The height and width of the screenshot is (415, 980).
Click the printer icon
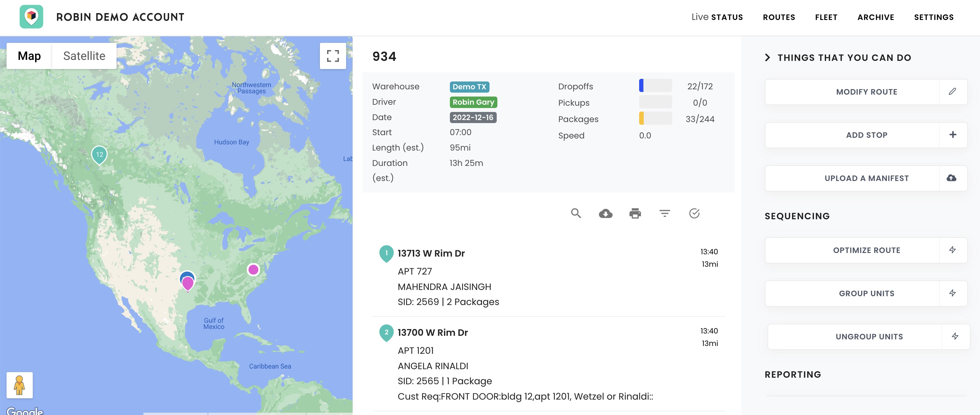pyautogui.click(x=635, y=213)
